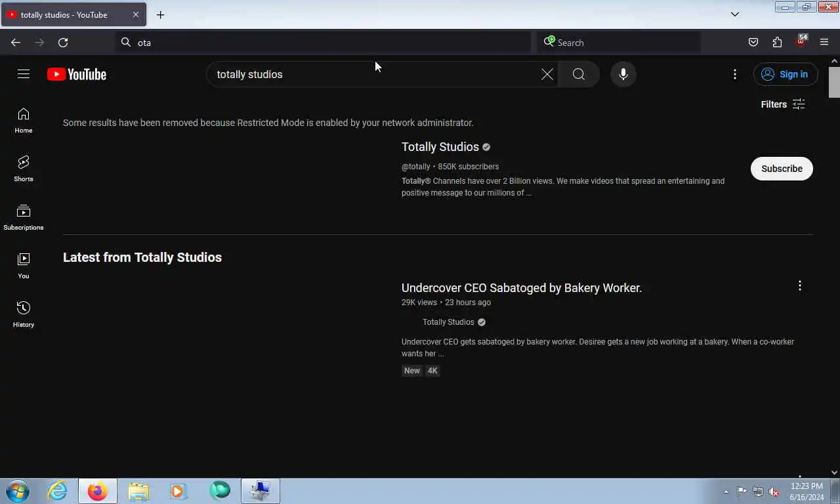The width and height of the screenshot is (840, 504).
Task: Open the You section in the sidebar
Action: tap(24, 266)
